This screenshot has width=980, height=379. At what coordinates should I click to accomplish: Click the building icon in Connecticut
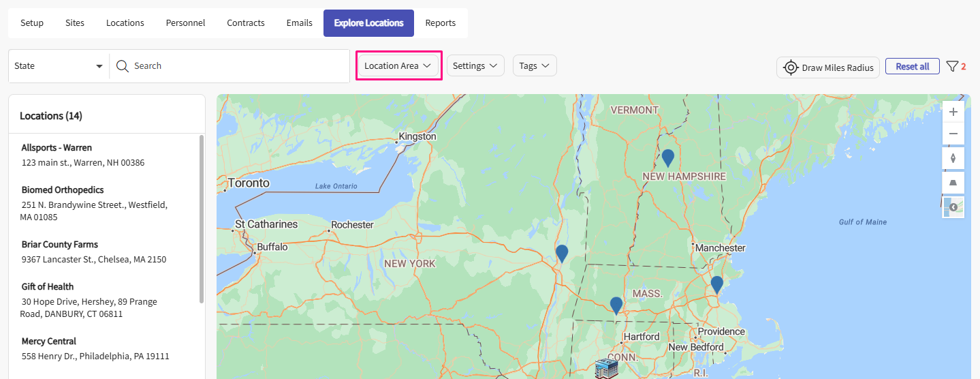605,368
